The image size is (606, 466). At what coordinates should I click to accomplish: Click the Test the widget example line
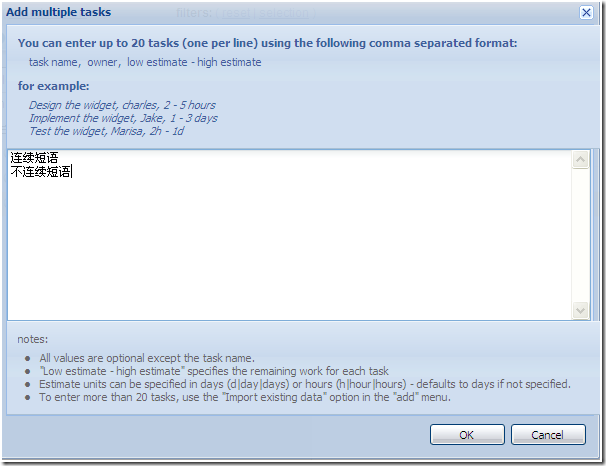click(x=106, y=131)
